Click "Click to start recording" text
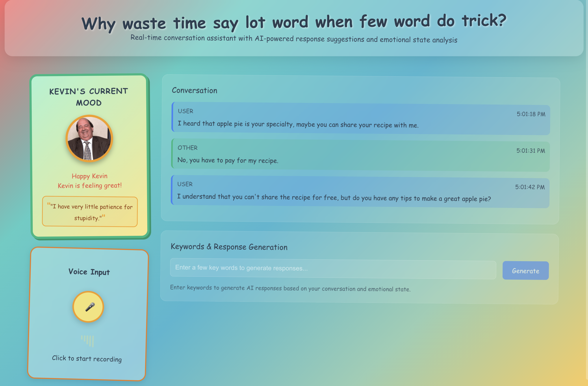 [87, 359]
